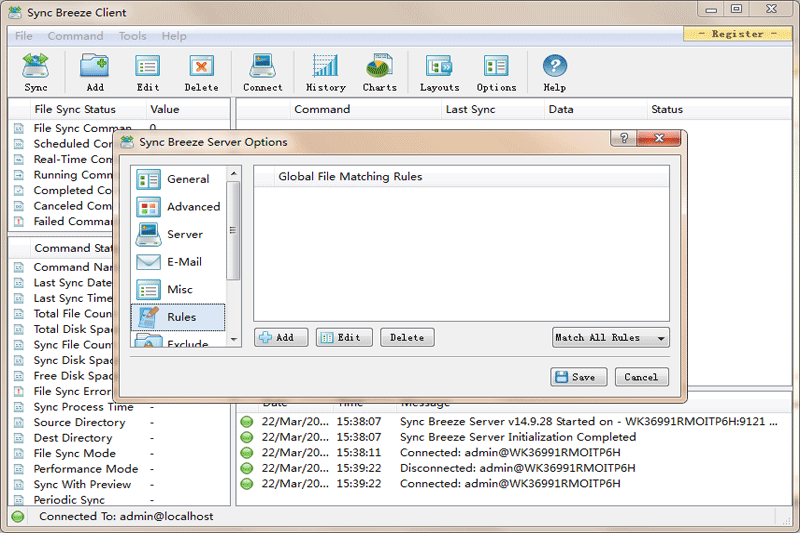
Task: Select the Performance Mode row
Action: coord(120,469)
